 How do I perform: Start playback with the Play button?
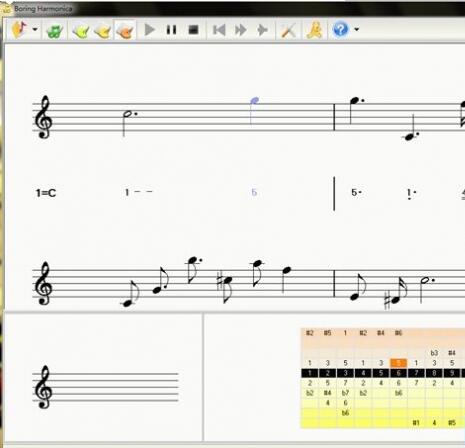[150, 30]
